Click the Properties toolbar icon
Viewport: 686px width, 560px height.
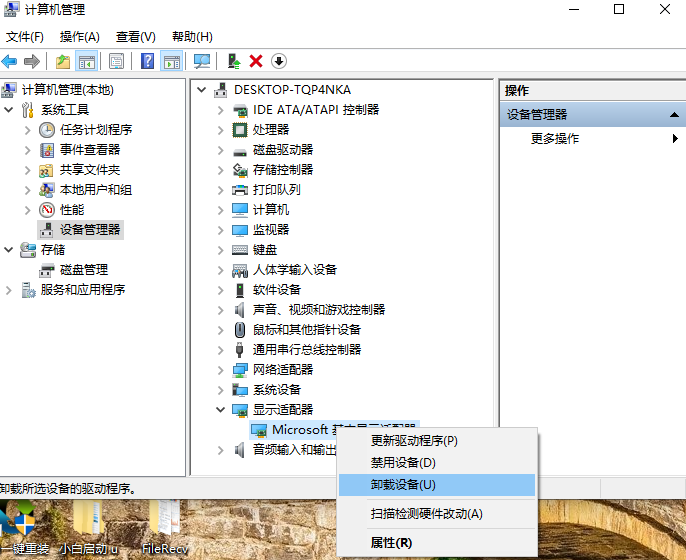coord(116,61)
